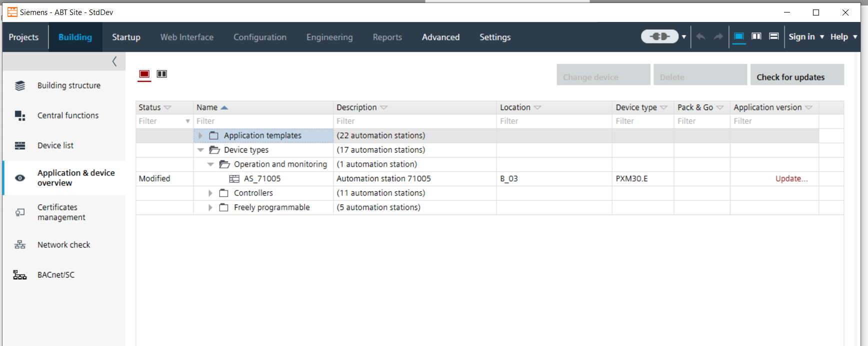Open Device list from the sidebar icon
Screen dimensions: 868x346
(20, 145)
